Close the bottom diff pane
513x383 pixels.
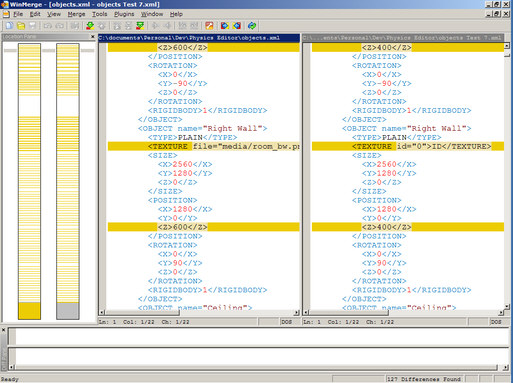(x=3, y=330)
